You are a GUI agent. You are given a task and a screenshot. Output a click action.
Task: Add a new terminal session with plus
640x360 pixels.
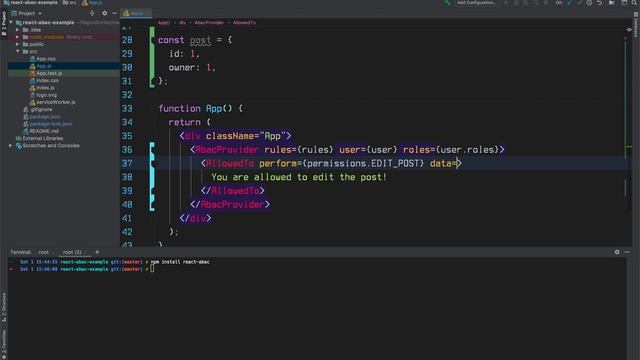pyautogui.click(x=97, y=252)
